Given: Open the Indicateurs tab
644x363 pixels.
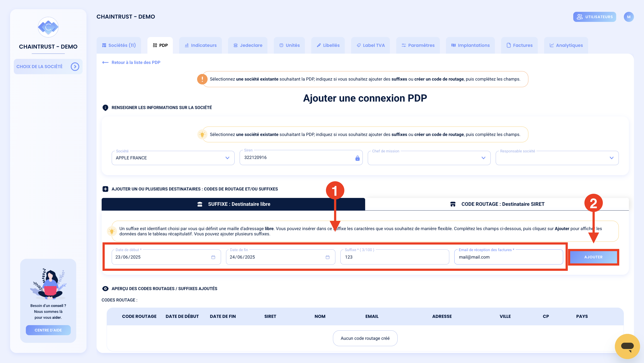Looking at the screenshot, I should [200, 45].
